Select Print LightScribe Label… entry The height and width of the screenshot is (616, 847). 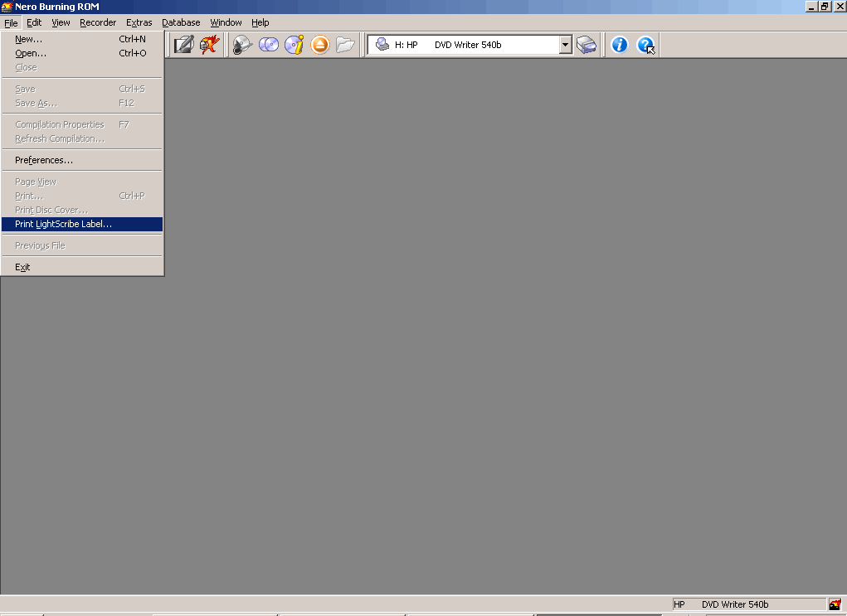(82, 224)
